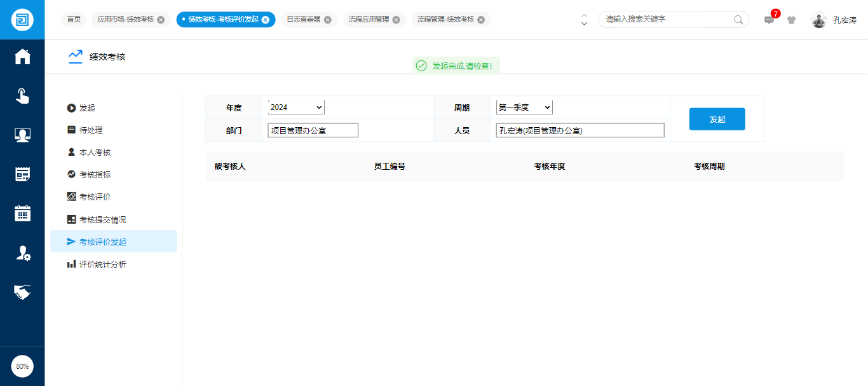Viewport: 868px width, 386px height.
Task: Close the 应用市场-绩效考核 tab
Action: tap(161, 20)
